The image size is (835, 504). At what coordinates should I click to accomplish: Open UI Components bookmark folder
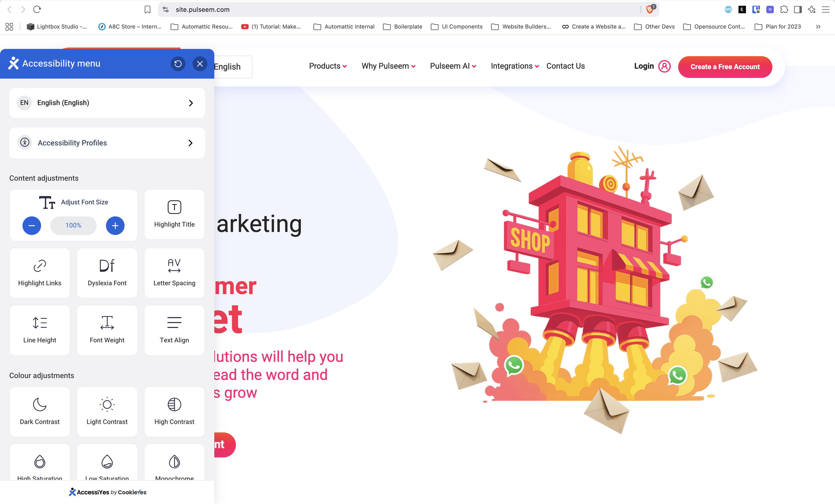pyautogui.click(x=457, y=27)
